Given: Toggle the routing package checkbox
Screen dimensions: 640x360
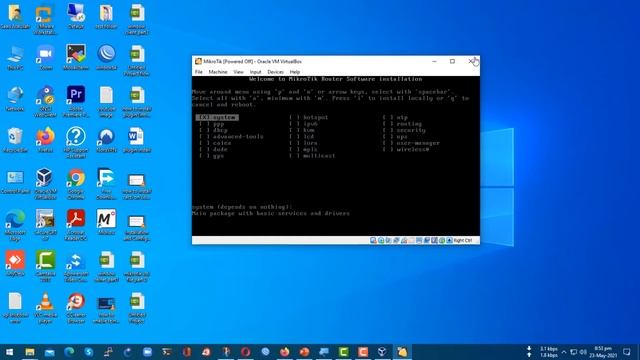Looking at the screenshot, I should (388, 124).
